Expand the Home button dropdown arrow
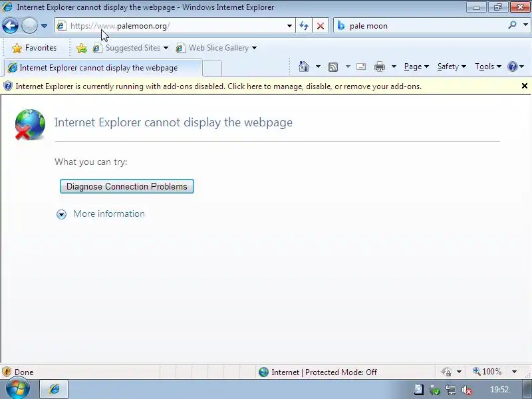Image resolution: width=532 pixels, height=399 pixels. [x=318, y=66]
